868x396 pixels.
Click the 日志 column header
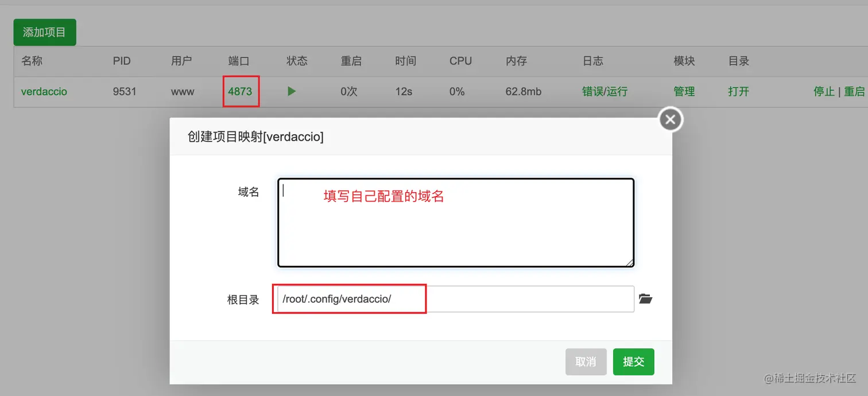[593, 61]
